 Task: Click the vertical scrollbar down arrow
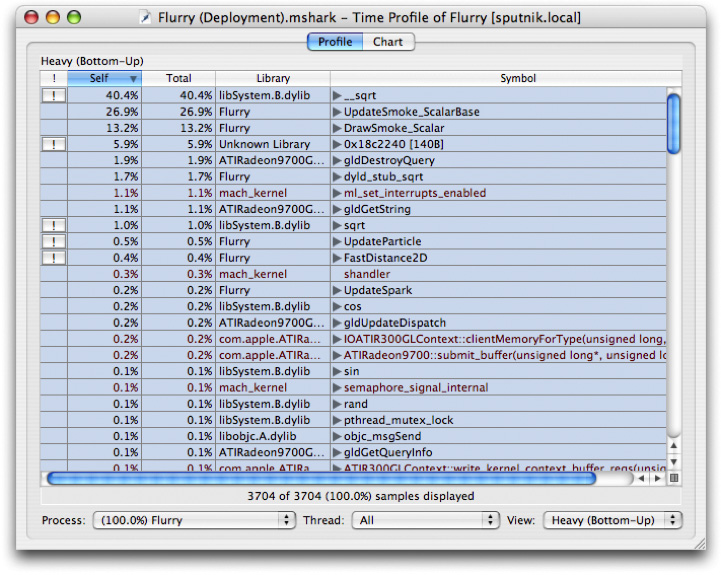[x=674, y=462]
